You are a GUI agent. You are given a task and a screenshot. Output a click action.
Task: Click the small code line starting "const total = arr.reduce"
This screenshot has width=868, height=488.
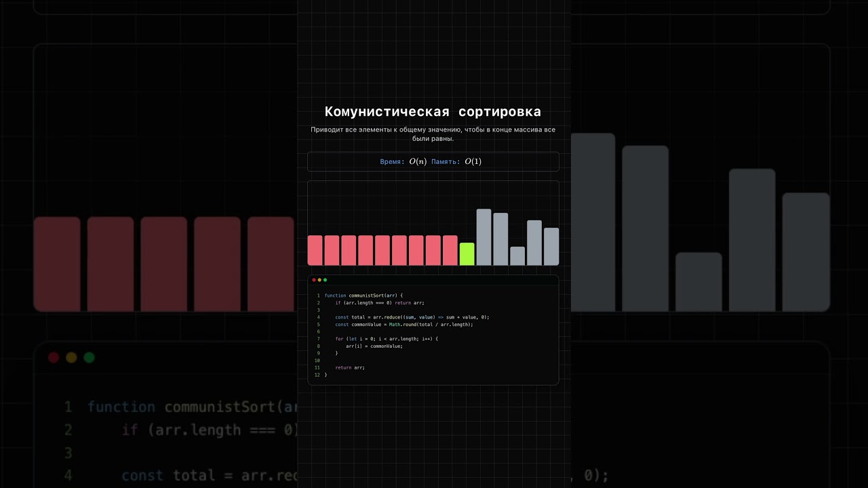412,317
